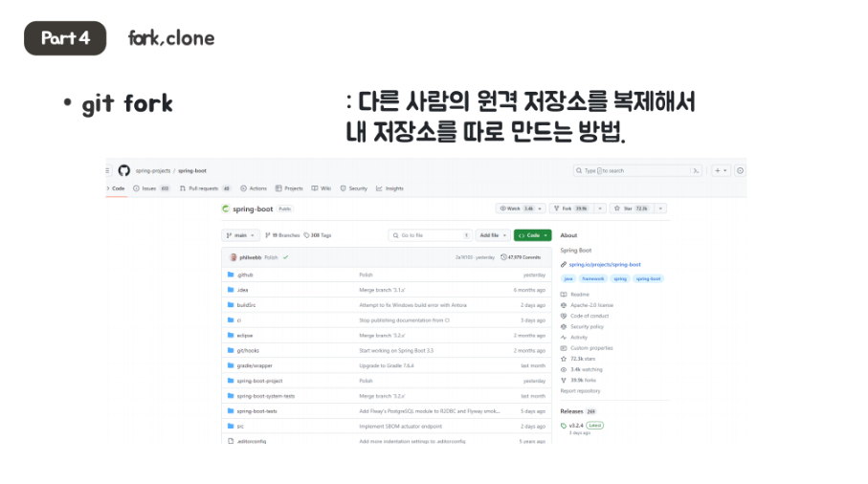Switch to the Insights tab
This screenshot has height=484, width=868.
click(x=389, y=188)
